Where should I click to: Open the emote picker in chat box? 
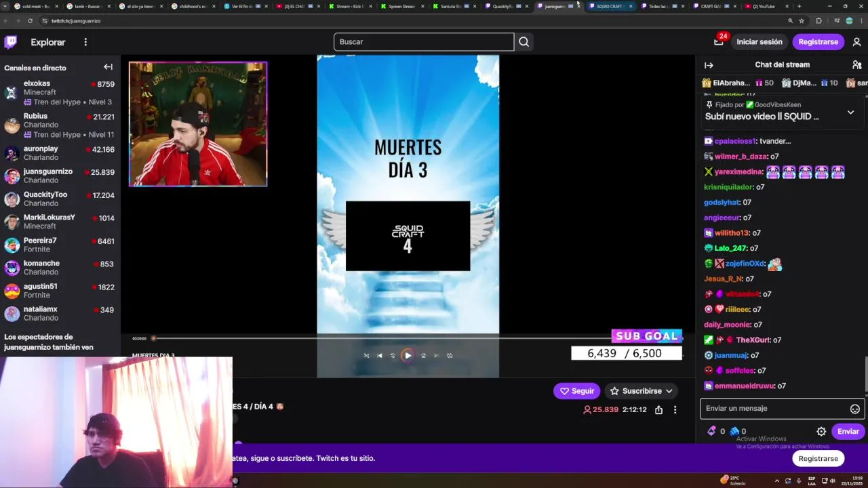click(854, 409)
